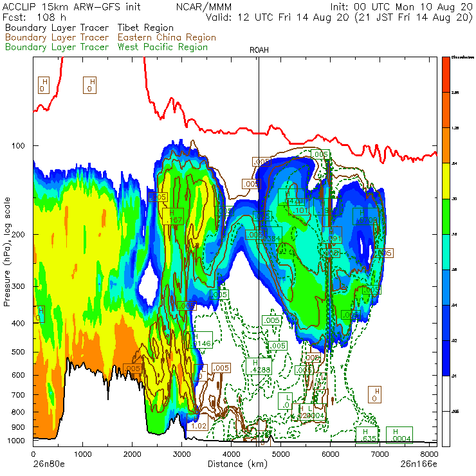Click the black 'Boundary Layer Tracer Tibet Region' legend line
Viewport: 476px width, 476px height.
[x=89, y=28]
